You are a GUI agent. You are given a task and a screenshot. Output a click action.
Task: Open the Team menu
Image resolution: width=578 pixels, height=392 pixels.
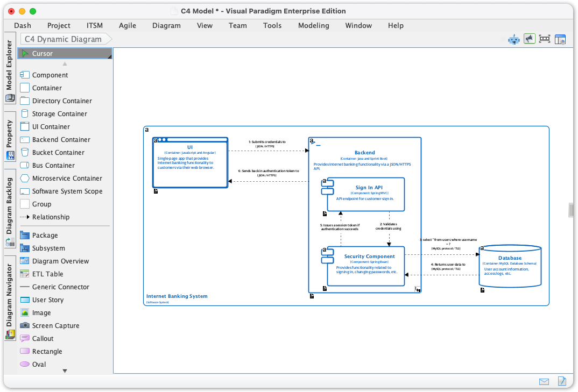point(238,25)
